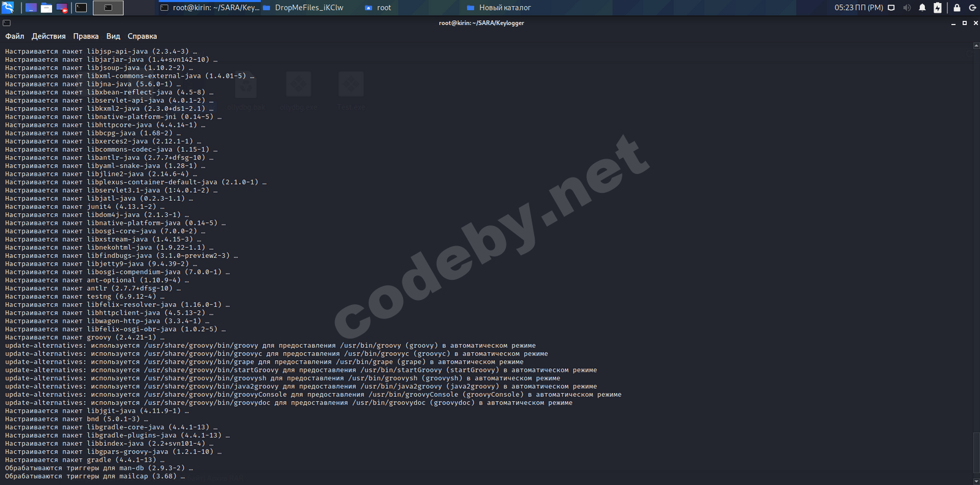Click scrollbar down arrow in terminal
Viewport: 980px width, 485px height.
[976, 481]
